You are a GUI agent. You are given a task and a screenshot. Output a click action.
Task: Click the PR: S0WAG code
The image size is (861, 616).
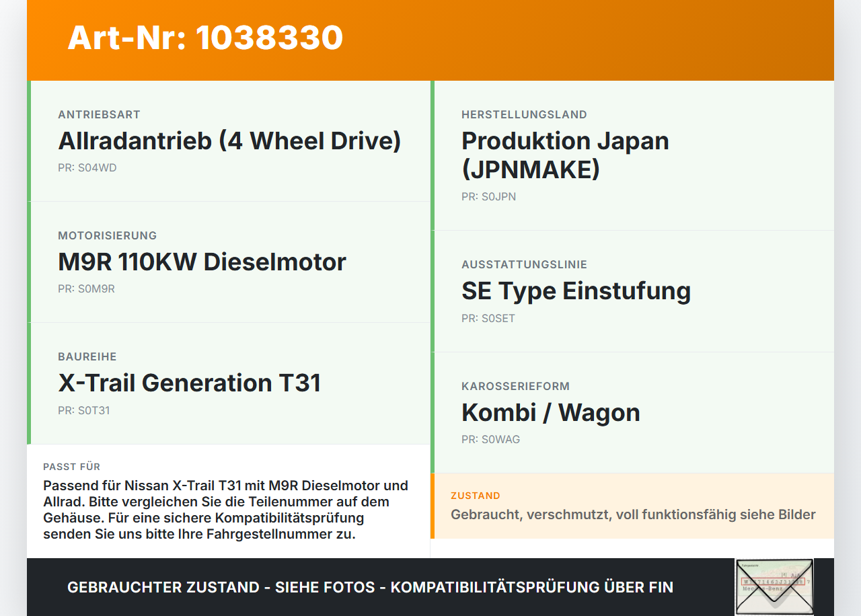[491, 439]
